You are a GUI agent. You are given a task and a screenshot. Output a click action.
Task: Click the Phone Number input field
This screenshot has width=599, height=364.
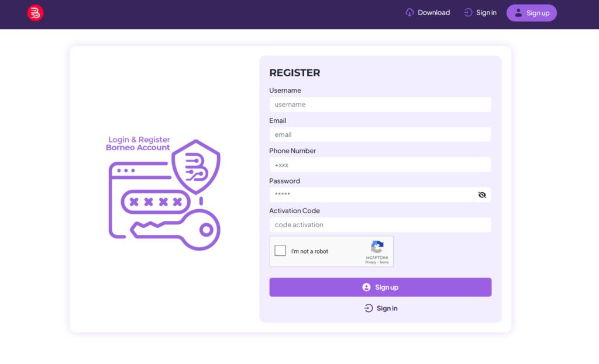tap(380, 164)
